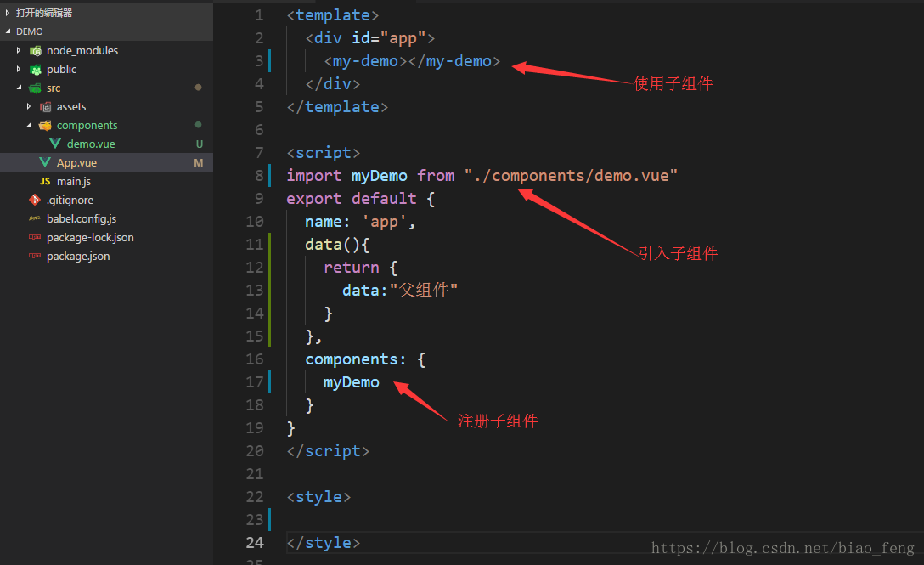
Task: Click the return { line
Action: (361, 268)
